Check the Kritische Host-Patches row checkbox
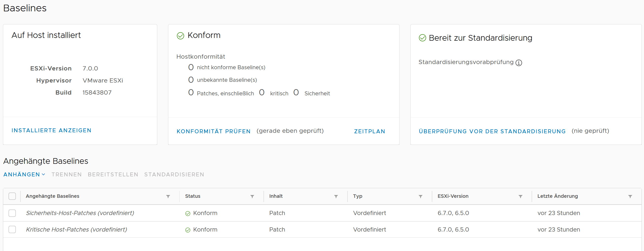 click(12, 230)
